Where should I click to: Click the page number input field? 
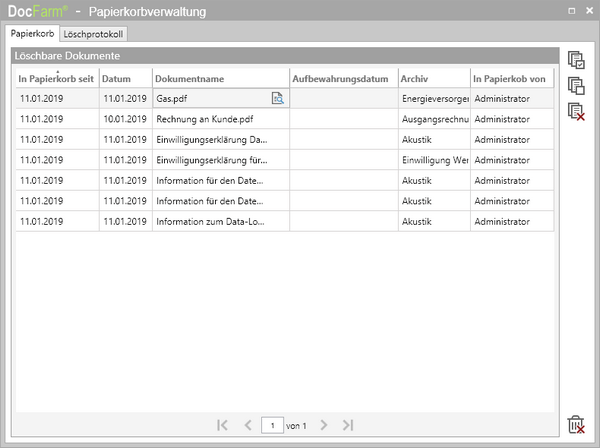click(271, 425)
